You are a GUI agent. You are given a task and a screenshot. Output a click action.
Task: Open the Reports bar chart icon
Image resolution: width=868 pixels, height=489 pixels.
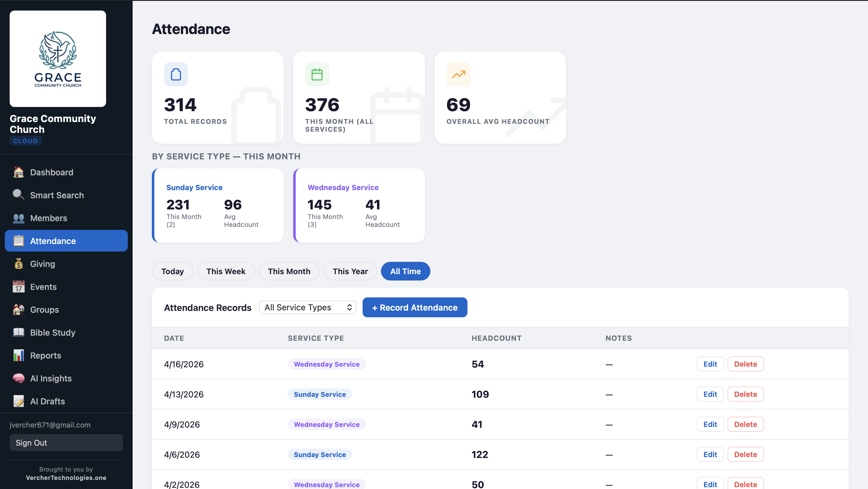pos(18,355)
